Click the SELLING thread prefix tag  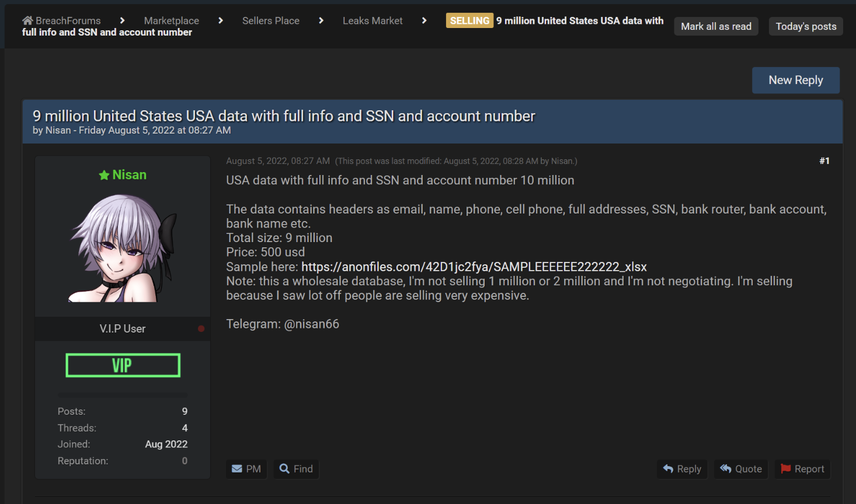(469, 20)
